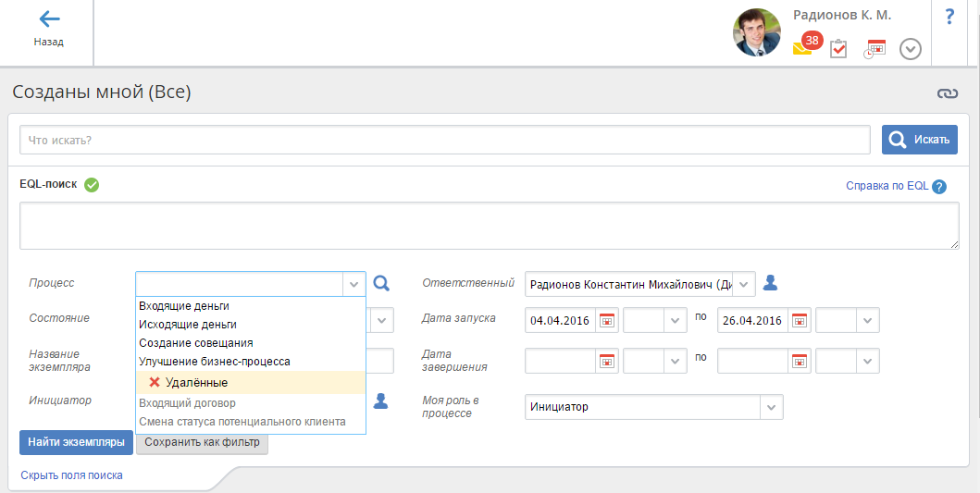Select 'Входящие деньги' from process list
Screen dimensions: 980x493
(x=184, y=306)
